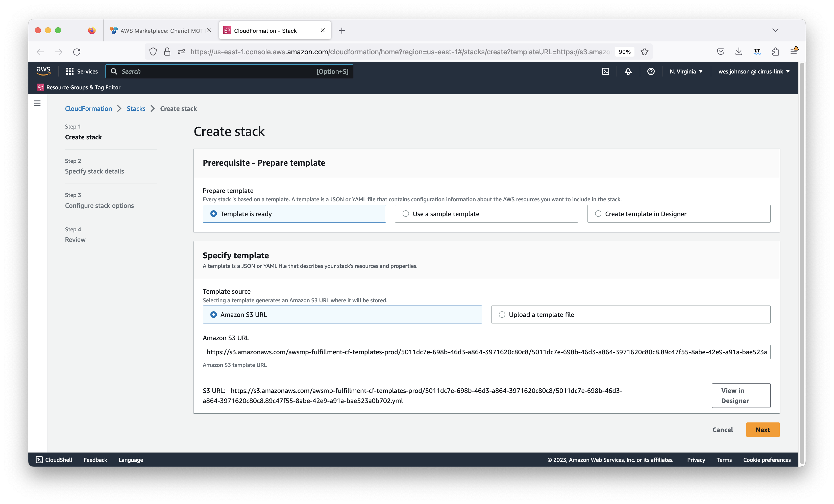Choose Amazon S3 URL template source
This screenshot has height=504, width=834.
click(x=342, y=314)
